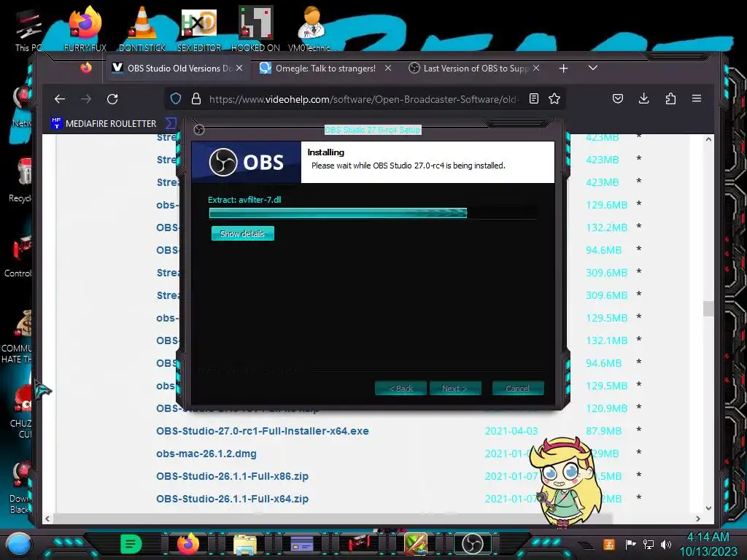Click the network tray icon

click(649, 544)
